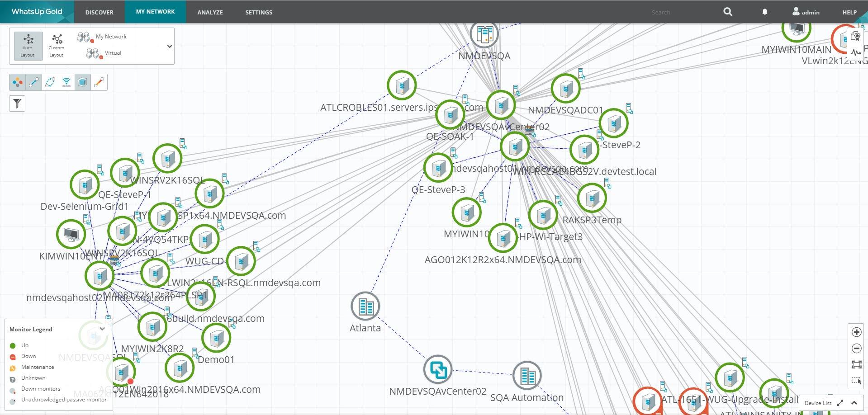Open the map filter funnel icon
868x415 pixels.
point(17,104)
